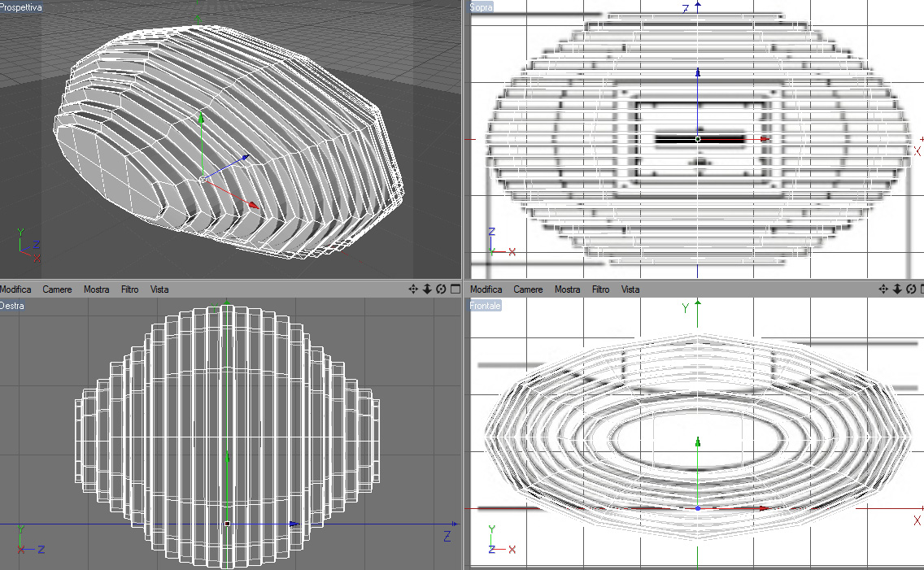
Task: Click the Destra viewport label
Action: pyautogui.click(x=12, y=306)
